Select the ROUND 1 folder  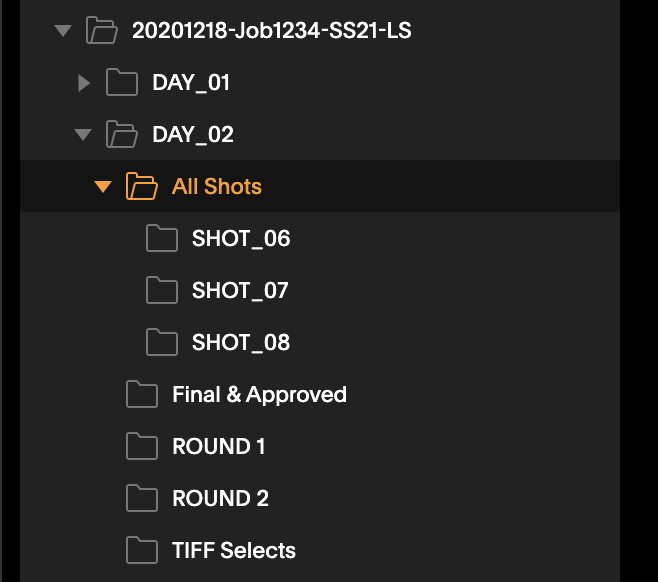(320, 446)
